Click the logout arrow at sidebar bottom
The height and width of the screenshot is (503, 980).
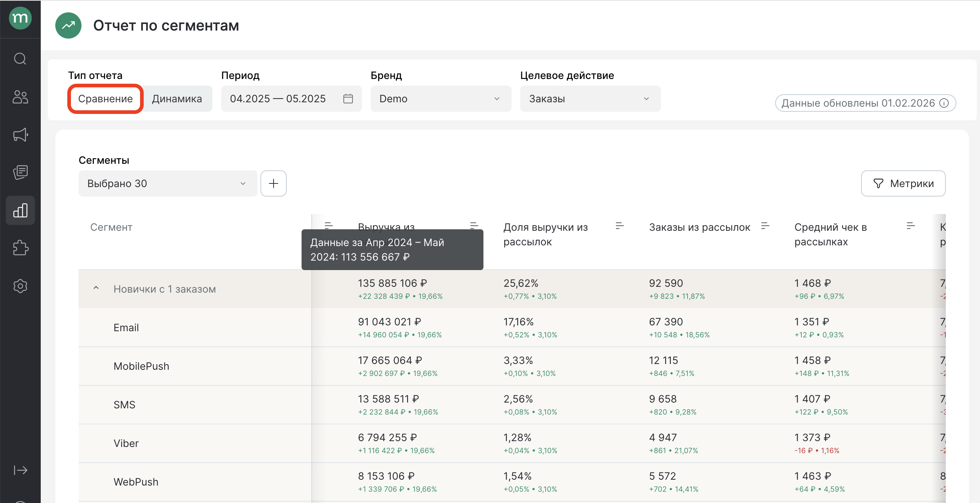click(20, 470)
